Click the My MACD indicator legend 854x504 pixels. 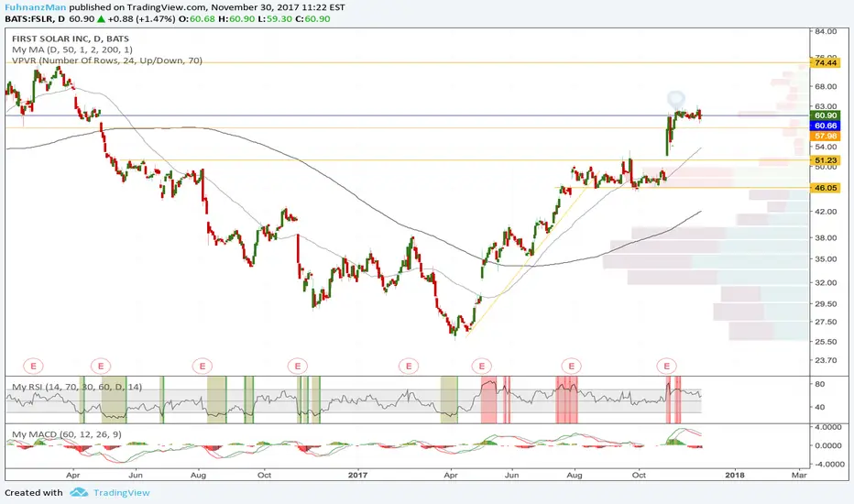point(67,434)
